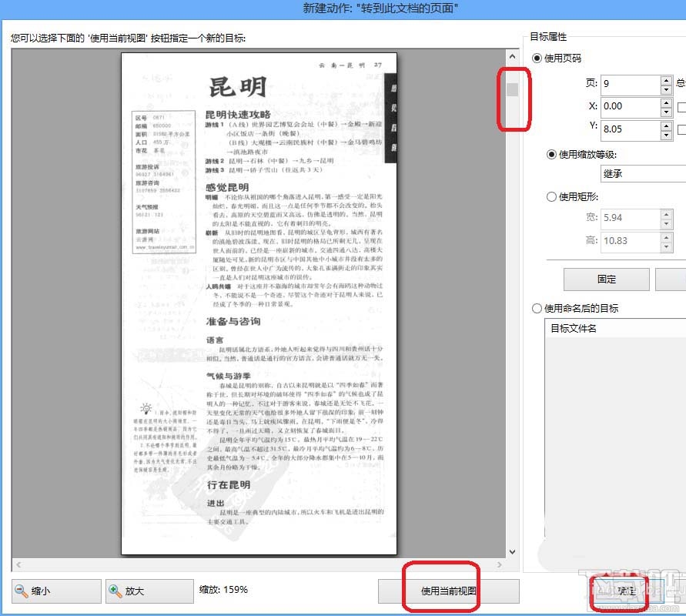Click the scrollbar up arrow above preview scrollbar
Screen dimensions: 686x616
pos(511,55)
